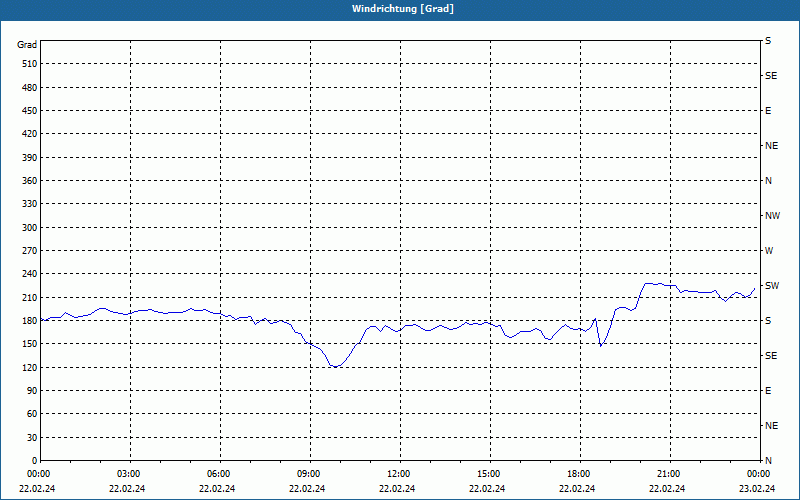The image size is (800, 500).
Task: Click the '390' axis value
Action: (31, 158)
